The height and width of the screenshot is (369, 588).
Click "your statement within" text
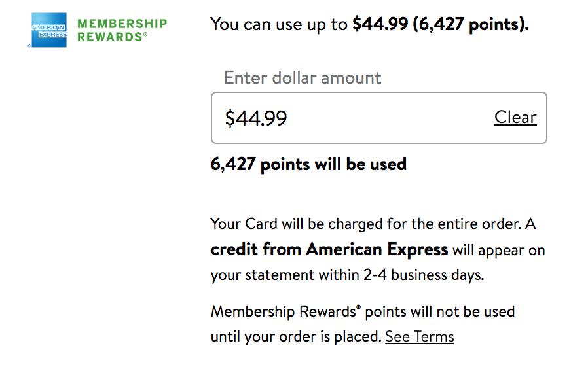tap(285, 275)
